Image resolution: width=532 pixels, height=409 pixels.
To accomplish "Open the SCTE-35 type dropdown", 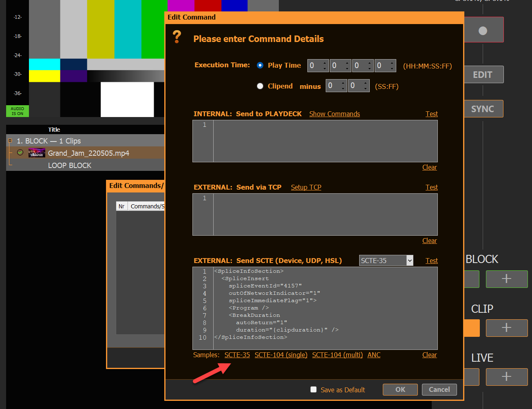I will 409,261.
